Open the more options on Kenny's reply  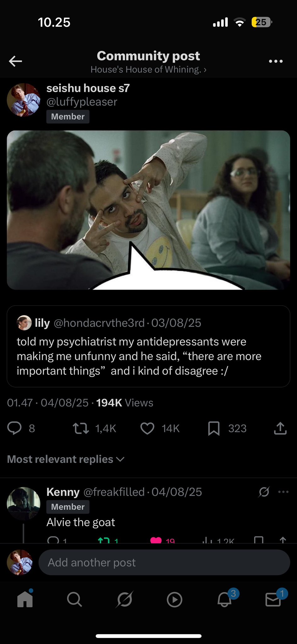[x=283, y=492]
